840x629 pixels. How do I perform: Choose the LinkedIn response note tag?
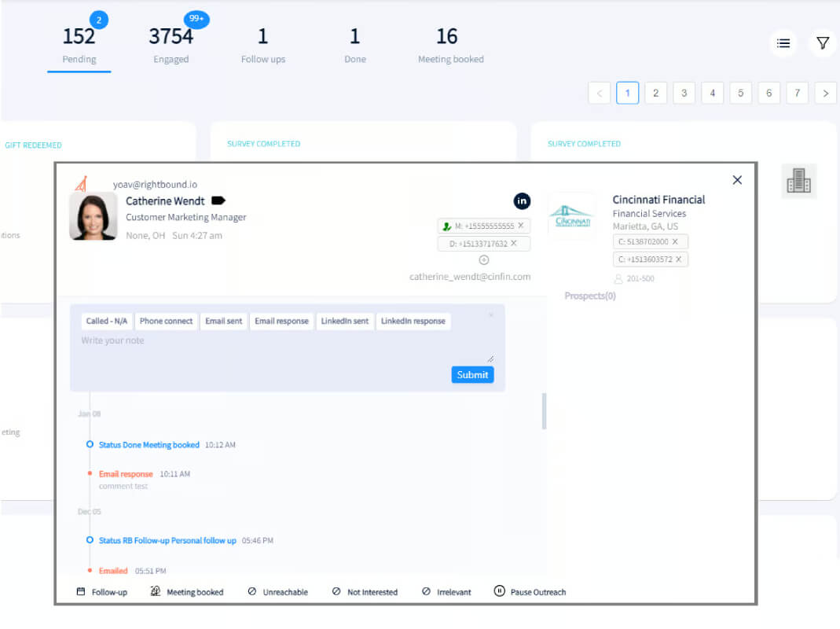413,322
